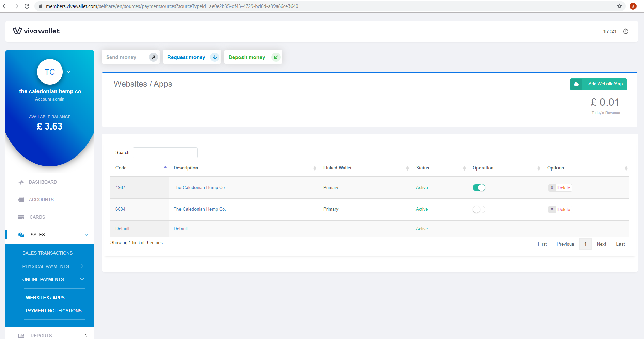The width and height of the screenshot is (644, 339).
Task: Enable the Operation toggle for code 6084
Action: (479, 209)
